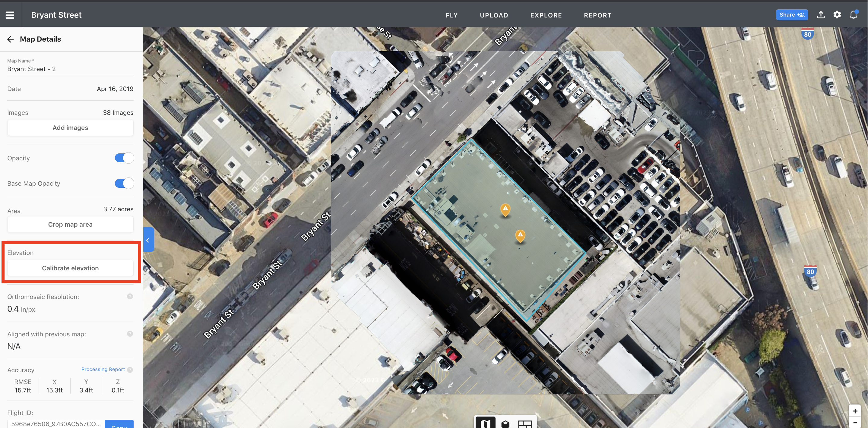
Task: Select the Flight ID text field
Action: pyautogui.click(x=56, y=423)
